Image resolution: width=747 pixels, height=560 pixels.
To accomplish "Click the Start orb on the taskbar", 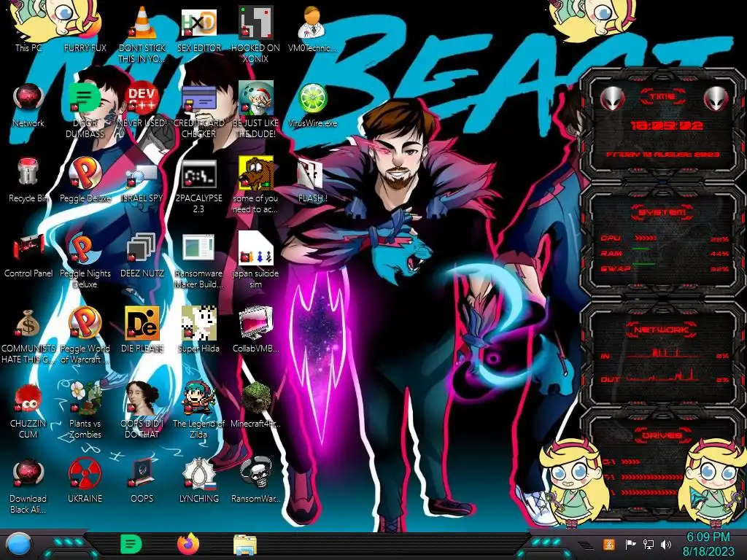I will coord(18,544).
